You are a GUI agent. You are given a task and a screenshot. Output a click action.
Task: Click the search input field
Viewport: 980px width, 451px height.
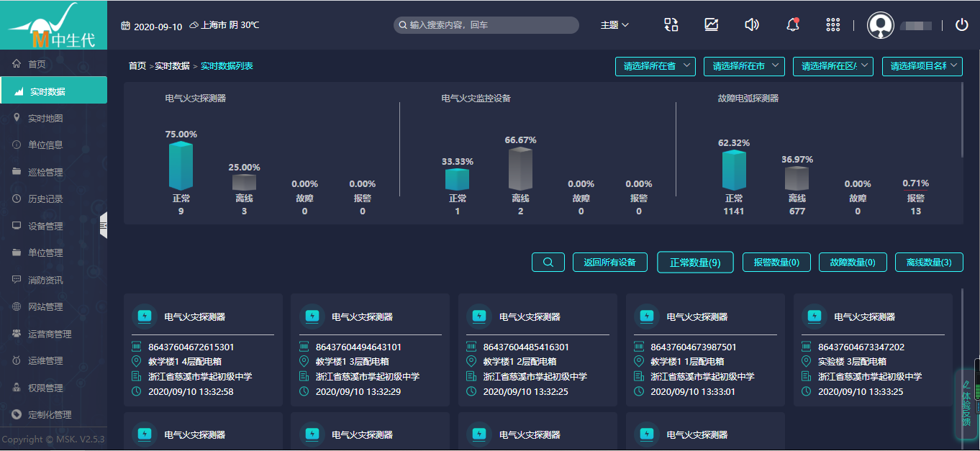click(x=489, y=25)
